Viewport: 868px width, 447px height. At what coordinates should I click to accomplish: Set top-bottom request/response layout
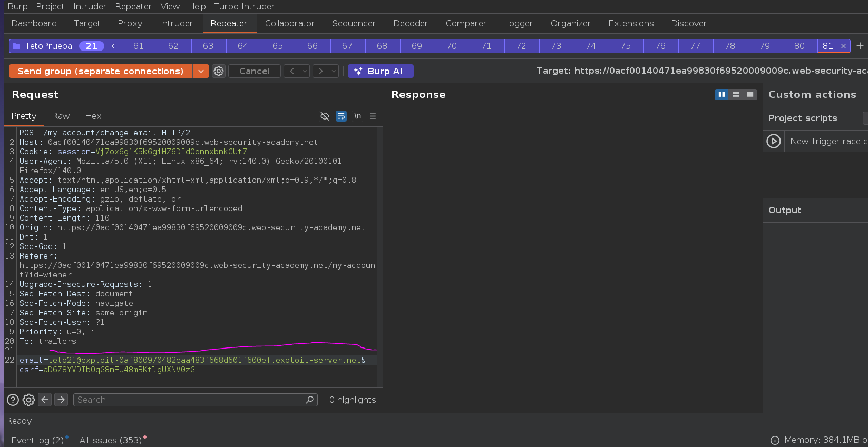coord(736,94)
